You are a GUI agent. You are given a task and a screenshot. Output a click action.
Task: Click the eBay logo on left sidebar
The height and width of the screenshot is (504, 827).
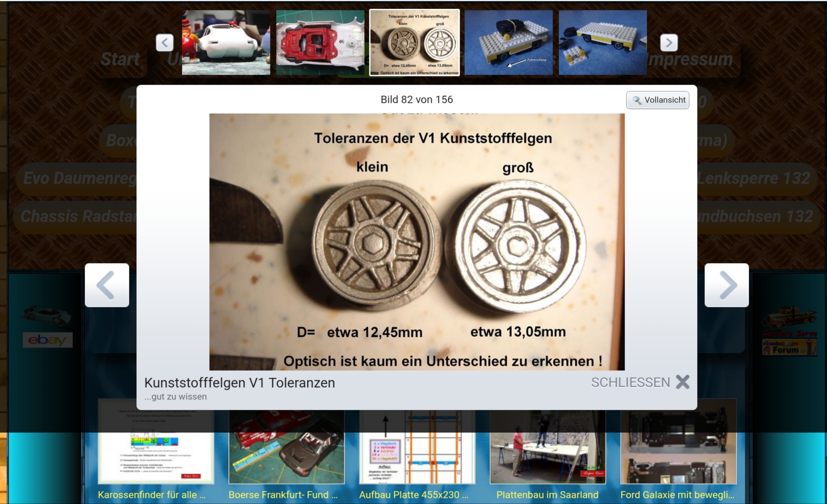click(x=47, y=339)
